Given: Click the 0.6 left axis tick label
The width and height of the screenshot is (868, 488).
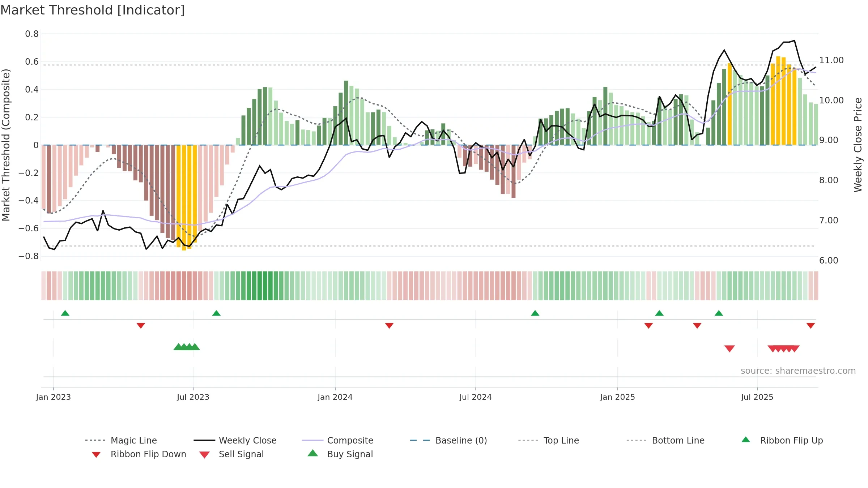Looking at the screenshot, I should click(x=32, y=62).
